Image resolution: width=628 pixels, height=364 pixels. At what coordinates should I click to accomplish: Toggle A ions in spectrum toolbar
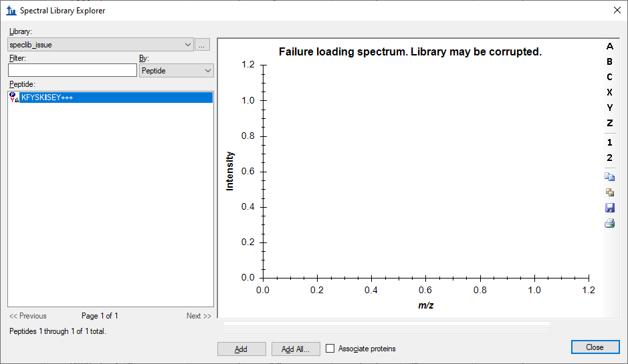(x=609, y=47)
